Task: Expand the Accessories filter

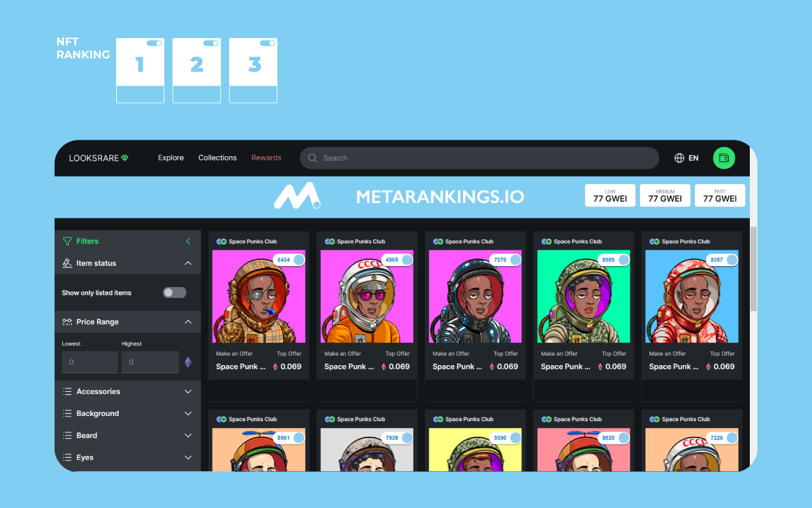Action: 188,392
